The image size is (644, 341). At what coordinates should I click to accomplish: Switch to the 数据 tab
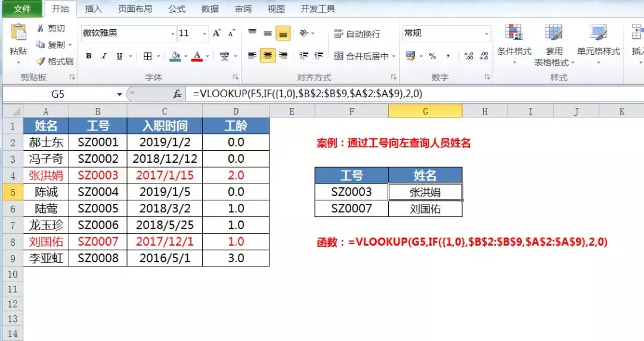click(x=210, y=8)
